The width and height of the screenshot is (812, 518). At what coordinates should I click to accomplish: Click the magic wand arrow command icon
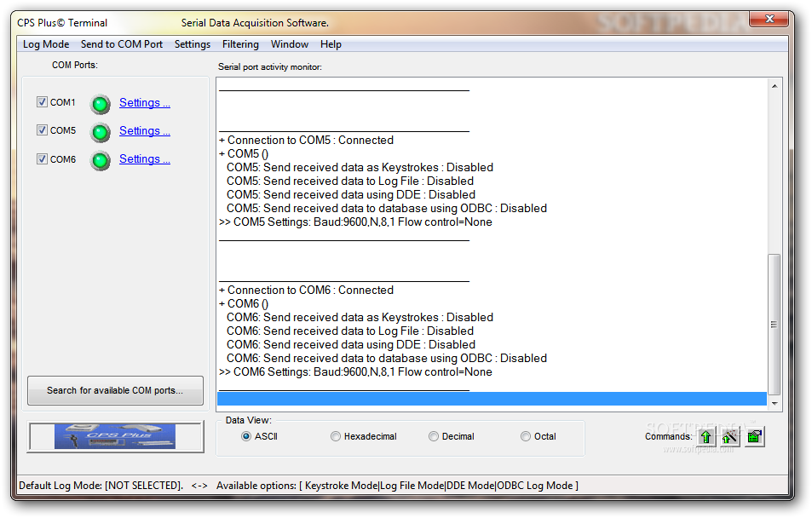(x=729, y=437)
